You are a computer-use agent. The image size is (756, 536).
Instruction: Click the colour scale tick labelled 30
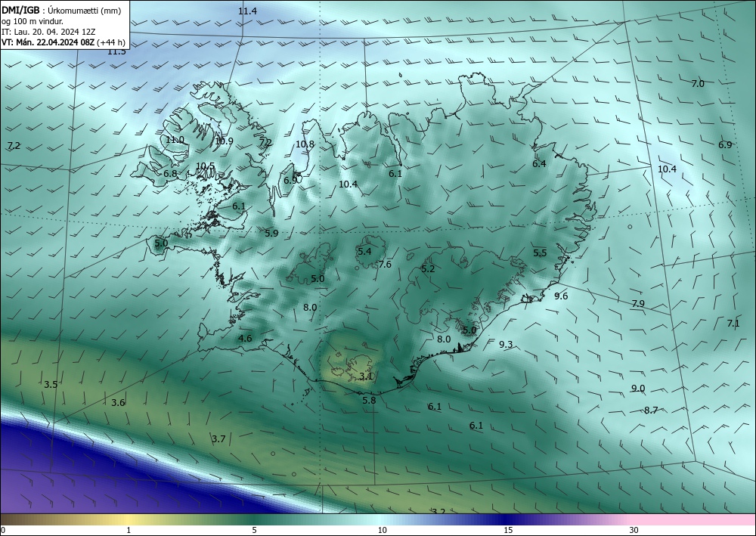click(x=634, y=530)
